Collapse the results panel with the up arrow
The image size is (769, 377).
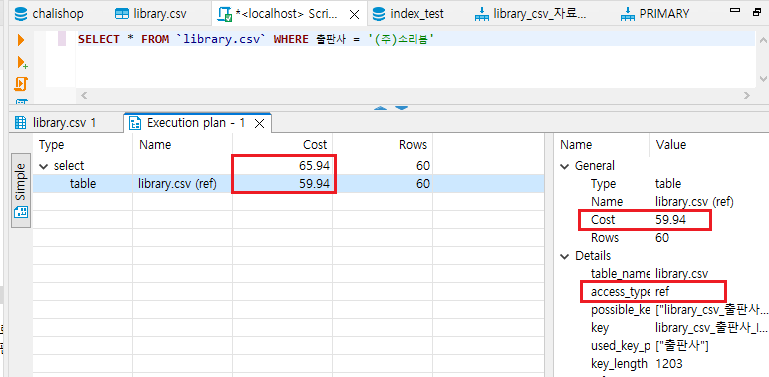pos(380,108)
